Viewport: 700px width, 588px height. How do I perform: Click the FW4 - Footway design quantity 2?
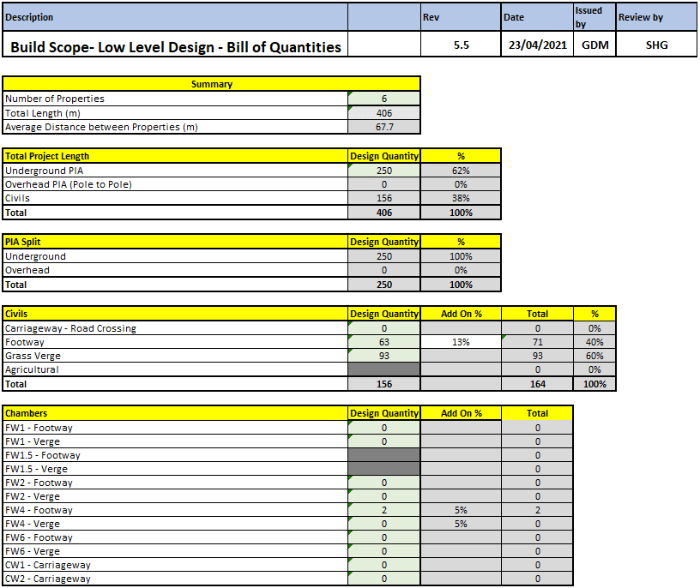click(384, 510)
